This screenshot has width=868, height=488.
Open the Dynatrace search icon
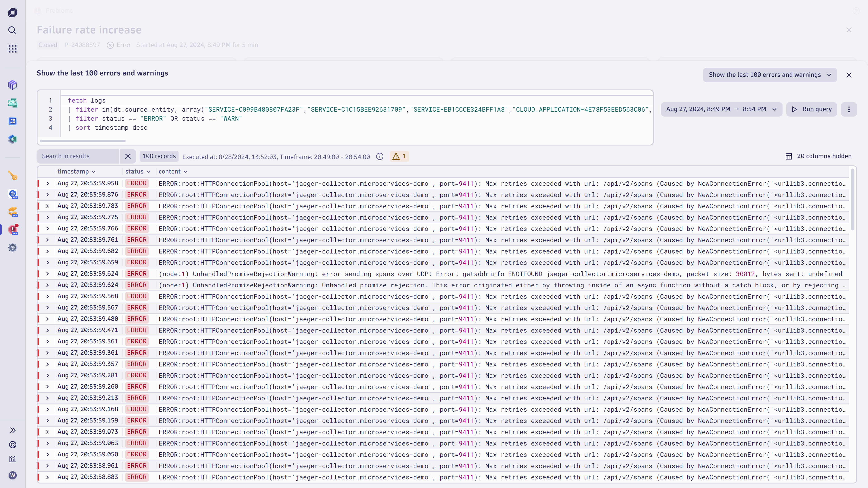click(x=12, y=31)
